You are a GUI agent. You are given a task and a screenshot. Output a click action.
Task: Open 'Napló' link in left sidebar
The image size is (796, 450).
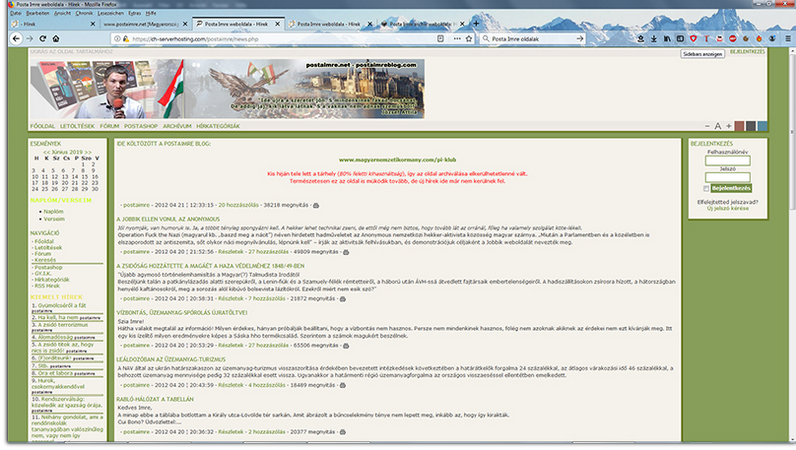point(54,211)
